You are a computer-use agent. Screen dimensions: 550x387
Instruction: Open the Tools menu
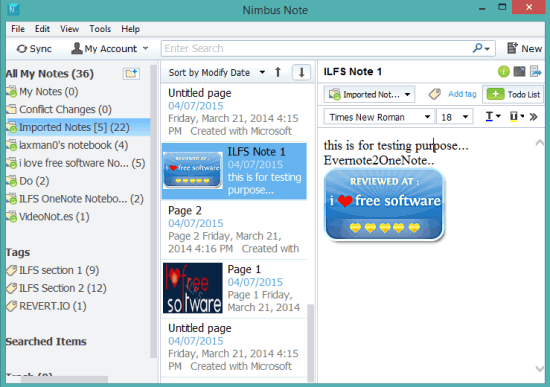100,29
